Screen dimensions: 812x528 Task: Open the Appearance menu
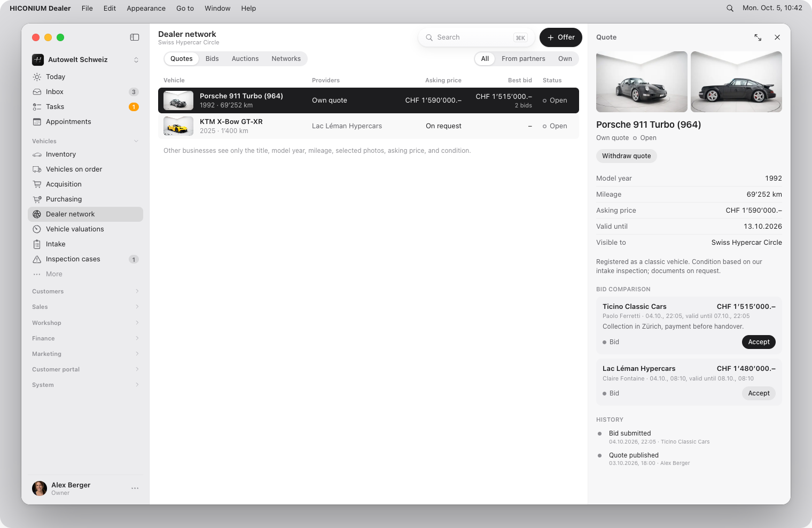(146, 8)
